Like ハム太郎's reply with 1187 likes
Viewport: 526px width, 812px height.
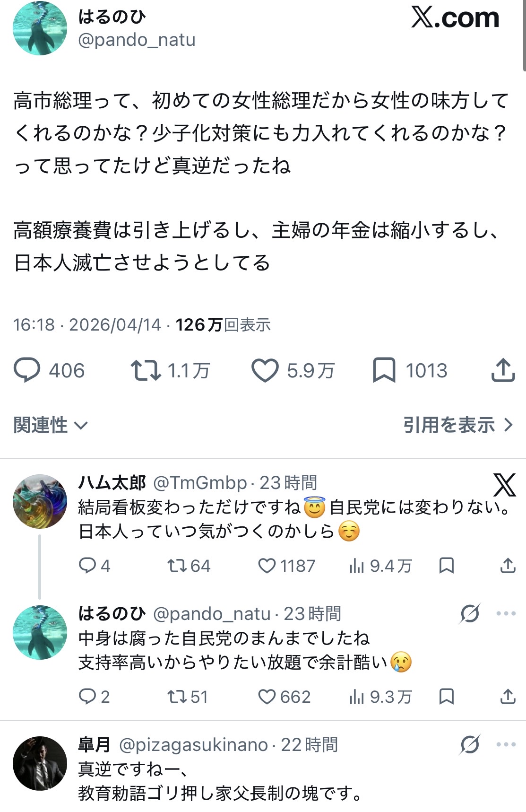[x=267, y=566]
